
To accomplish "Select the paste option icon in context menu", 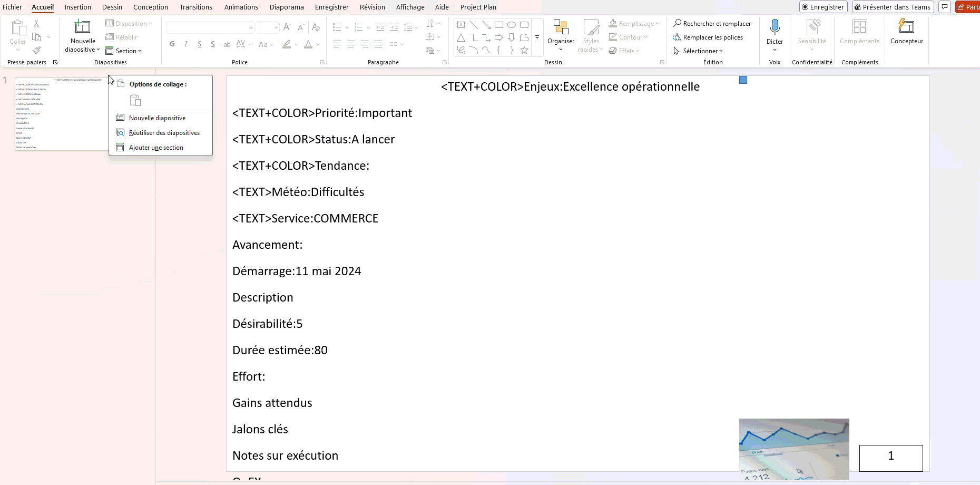I will pos(135,100).
